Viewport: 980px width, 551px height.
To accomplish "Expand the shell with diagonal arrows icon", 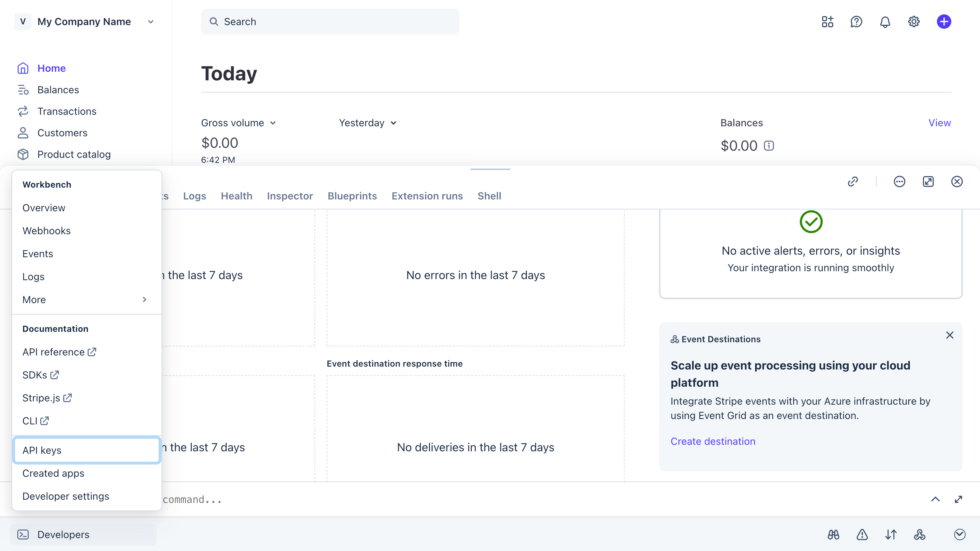I will [x=958, y=499].
